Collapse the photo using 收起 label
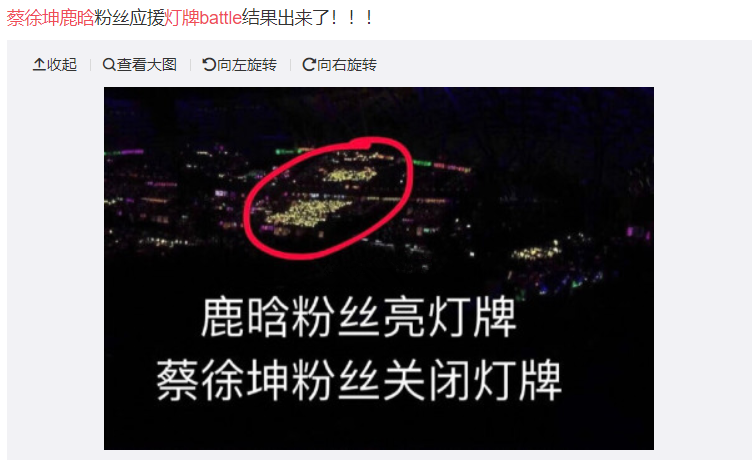 point(62,64)
